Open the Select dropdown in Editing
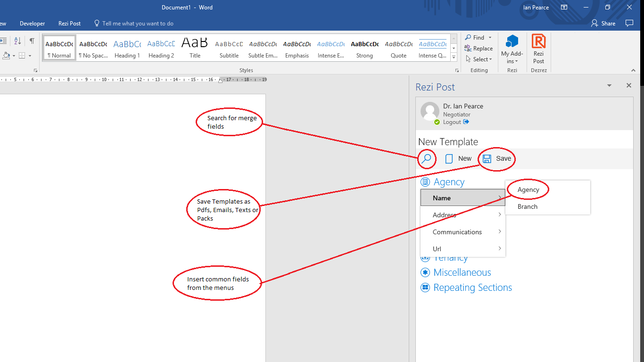The width and height of the screenshot is (644, 362). click(x=479, y=59)
